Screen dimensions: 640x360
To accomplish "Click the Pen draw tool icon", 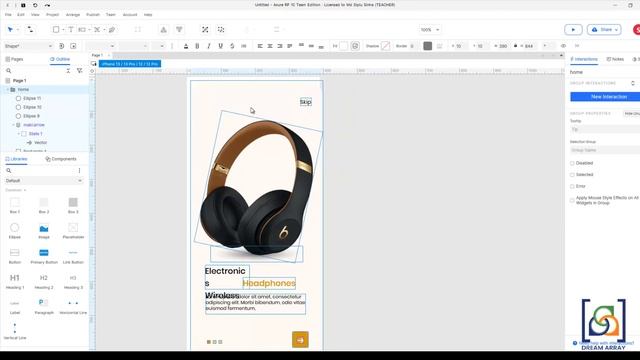I will pos(112,29).
